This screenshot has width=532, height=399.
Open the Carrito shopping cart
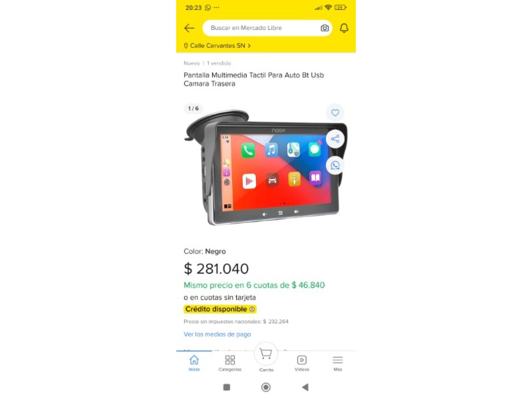(266, 357)
